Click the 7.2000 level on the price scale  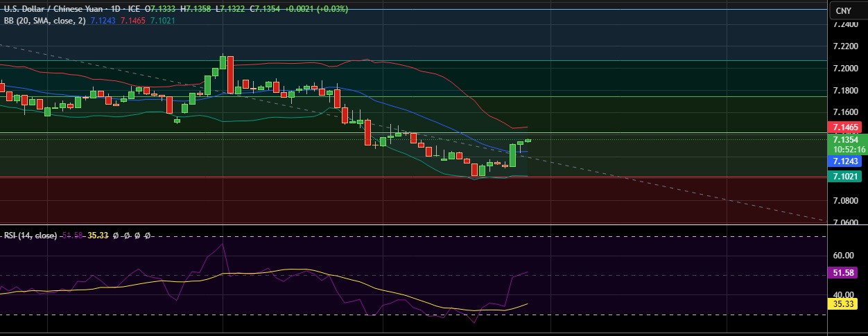(847, 68)
